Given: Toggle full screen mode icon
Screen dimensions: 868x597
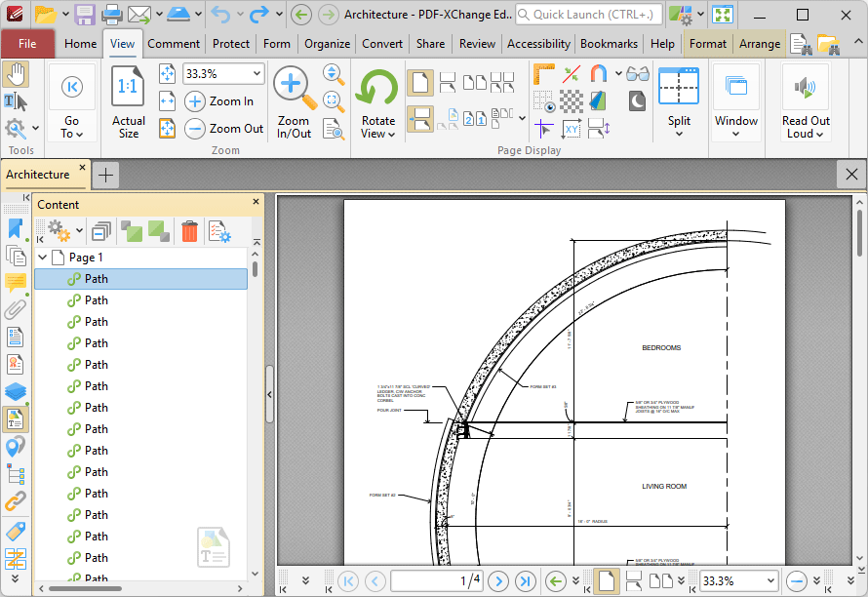Looking at the screenshot, I should tap(723, 15).
